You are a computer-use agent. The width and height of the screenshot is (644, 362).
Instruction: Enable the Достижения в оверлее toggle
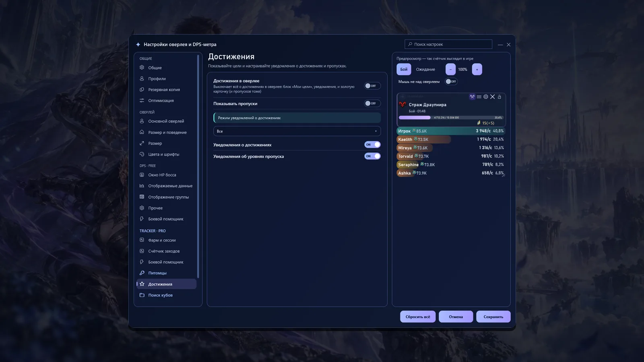coord(372,86)
